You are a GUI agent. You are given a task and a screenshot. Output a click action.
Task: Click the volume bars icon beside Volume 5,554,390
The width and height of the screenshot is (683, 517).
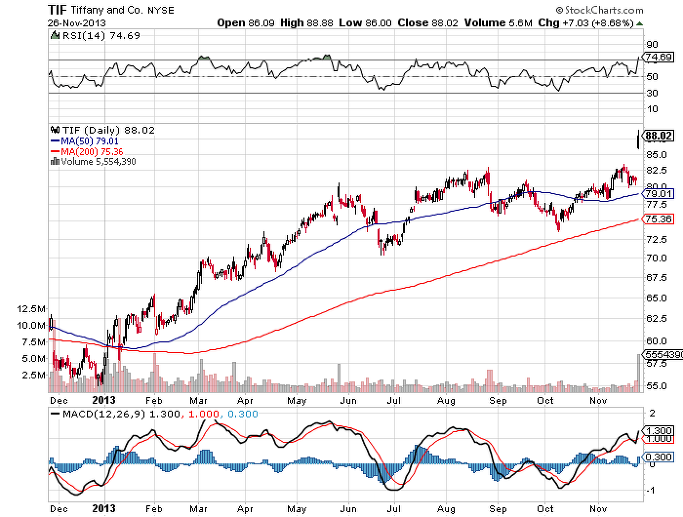[x=55, y=162]
